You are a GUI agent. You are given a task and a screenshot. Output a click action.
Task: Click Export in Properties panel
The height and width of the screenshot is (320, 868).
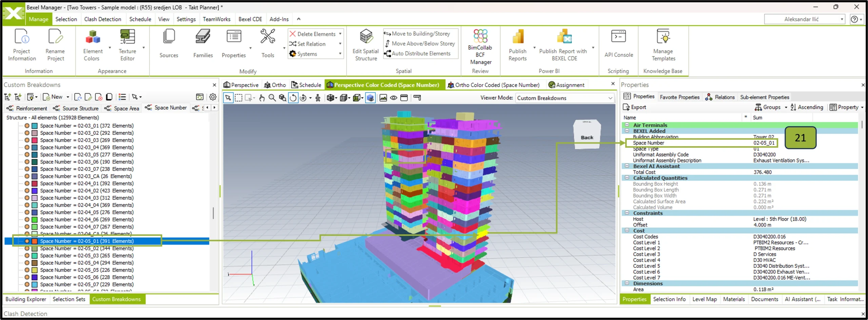(634, 107)
